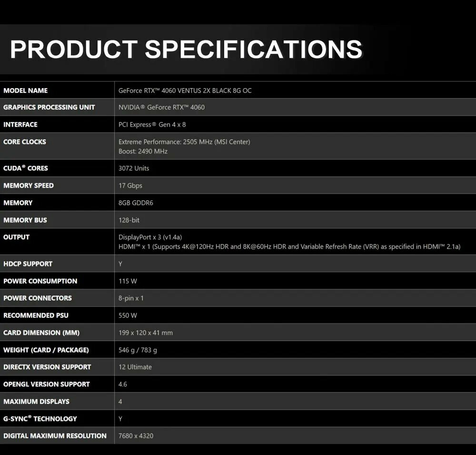Viewport: 476px width, 455px height.
Task: Click the G-SYNC TECHNOLOGY row label
Action: pos(40,419)
